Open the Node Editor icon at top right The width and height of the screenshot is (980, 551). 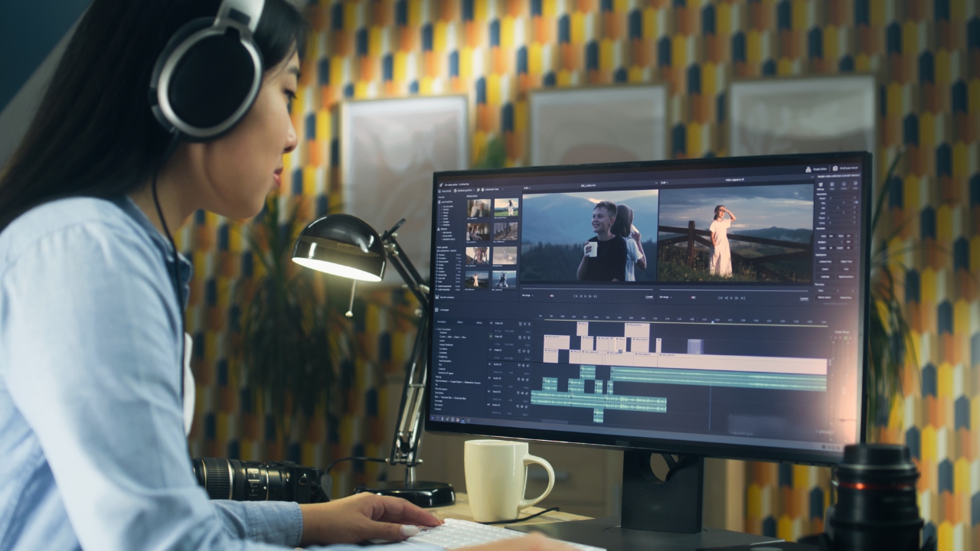[808, 168]
